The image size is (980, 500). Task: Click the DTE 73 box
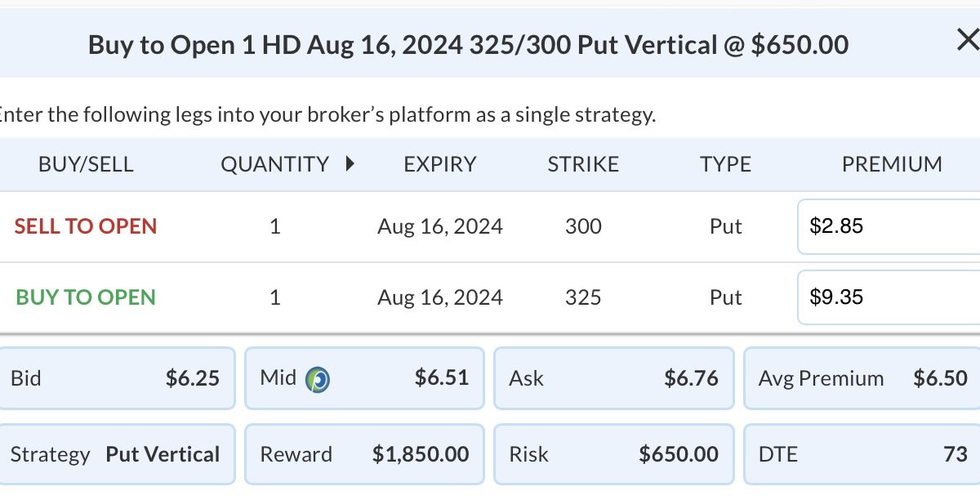862,454
